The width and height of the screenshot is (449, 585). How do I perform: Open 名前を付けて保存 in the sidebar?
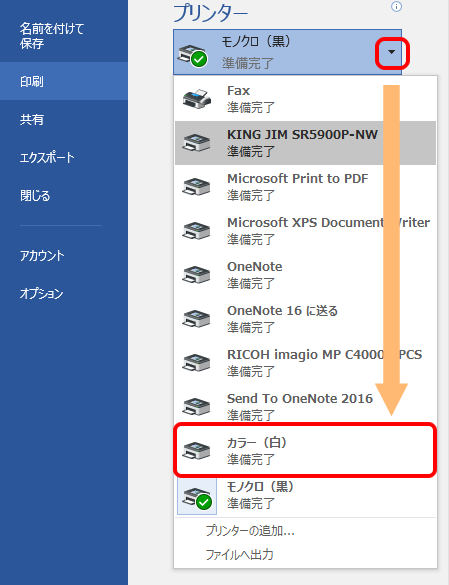(x=64, y=36)
